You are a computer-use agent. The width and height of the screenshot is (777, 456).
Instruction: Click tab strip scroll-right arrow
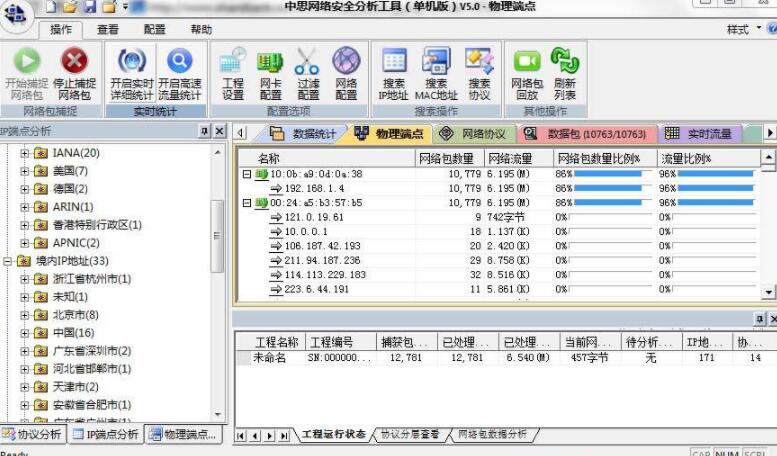coord(770,133)
